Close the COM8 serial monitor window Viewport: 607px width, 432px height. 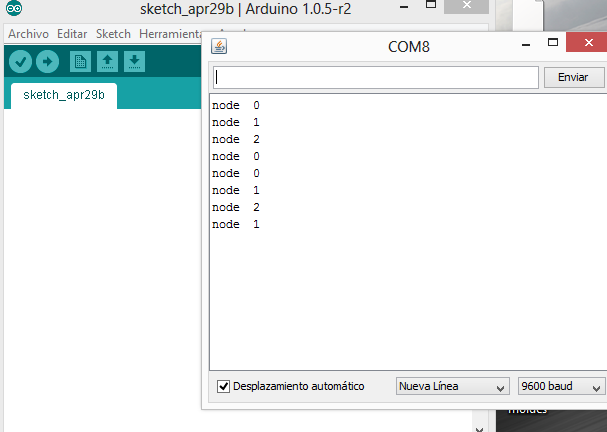click(x=588, y=42)
